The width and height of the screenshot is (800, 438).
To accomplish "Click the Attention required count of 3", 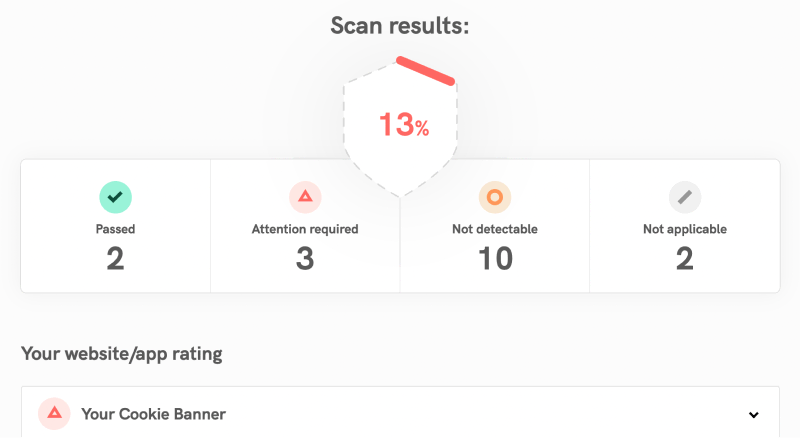I will click(x=305, y=259).
